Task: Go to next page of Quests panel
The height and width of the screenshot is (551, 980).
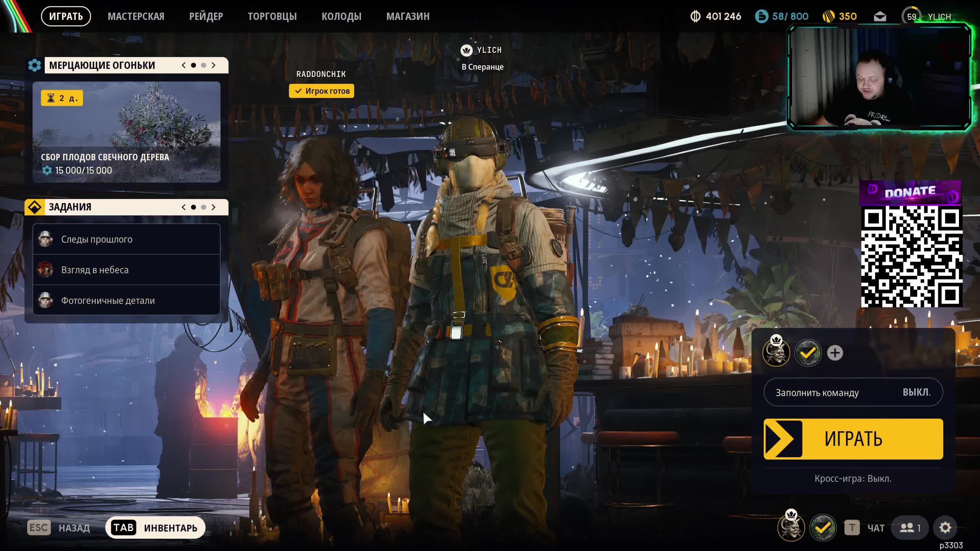Action: point(214,207)
